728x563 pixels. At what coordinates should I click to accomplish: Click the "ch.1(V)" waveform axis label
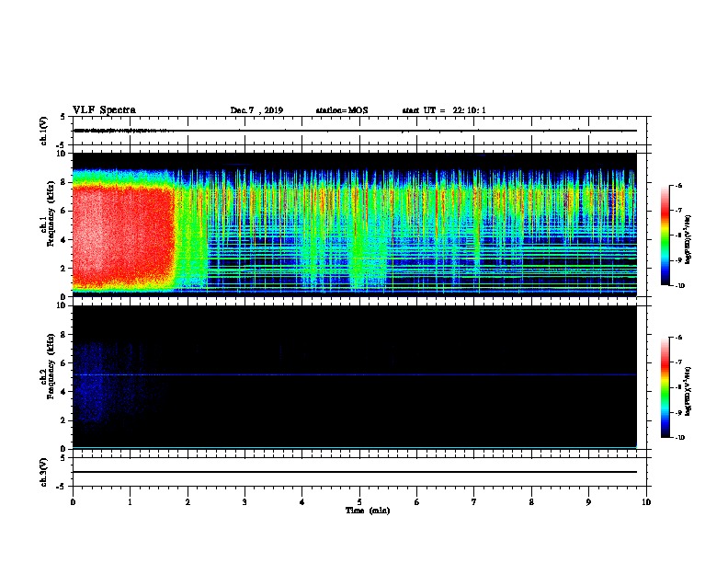44,131
